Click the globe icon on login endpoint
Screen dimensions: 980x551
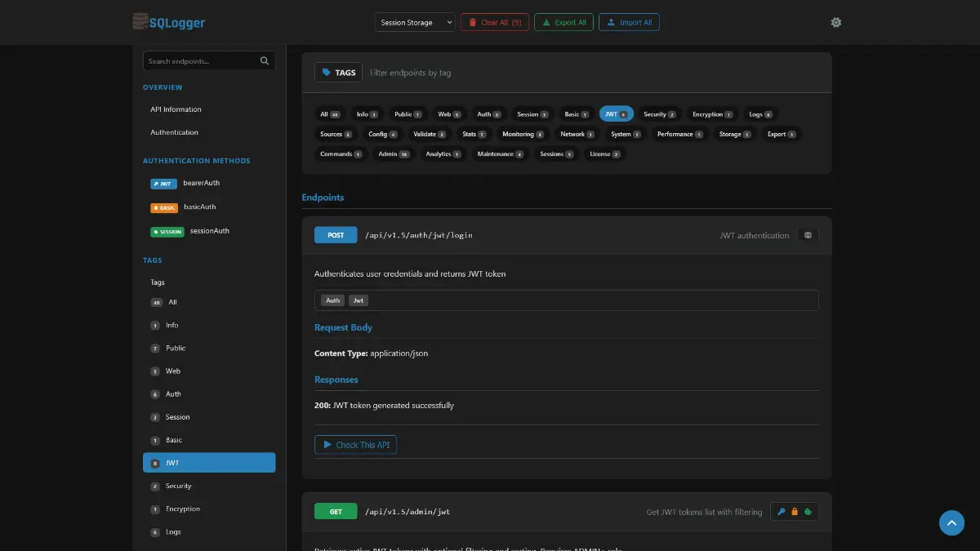click(808, 235)
